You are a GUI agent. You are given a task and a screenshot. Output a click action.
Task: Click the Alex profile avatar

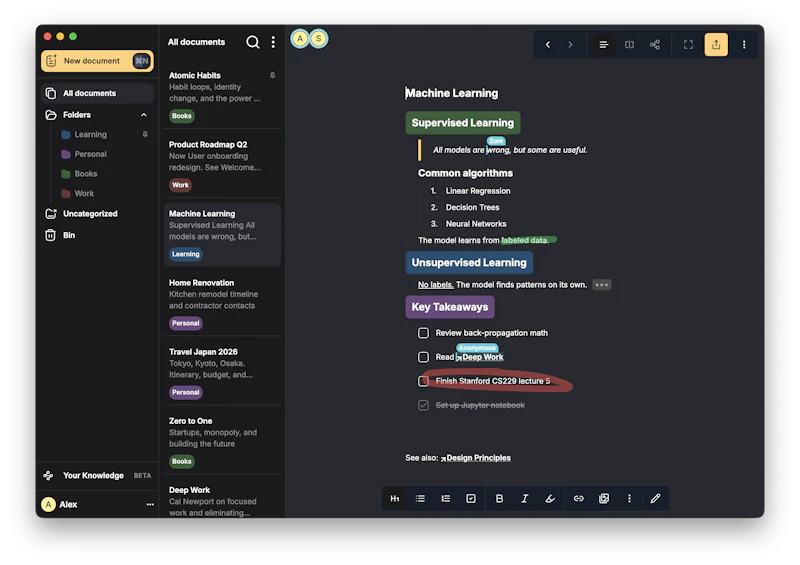(48, 504)
